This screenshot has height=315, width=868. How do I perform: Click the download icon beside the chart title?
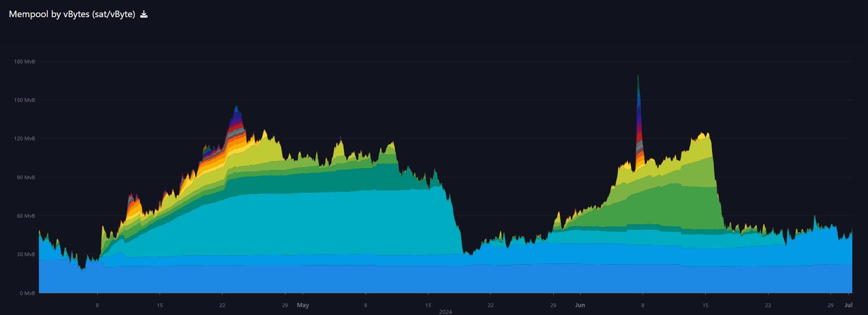point(144,14)
